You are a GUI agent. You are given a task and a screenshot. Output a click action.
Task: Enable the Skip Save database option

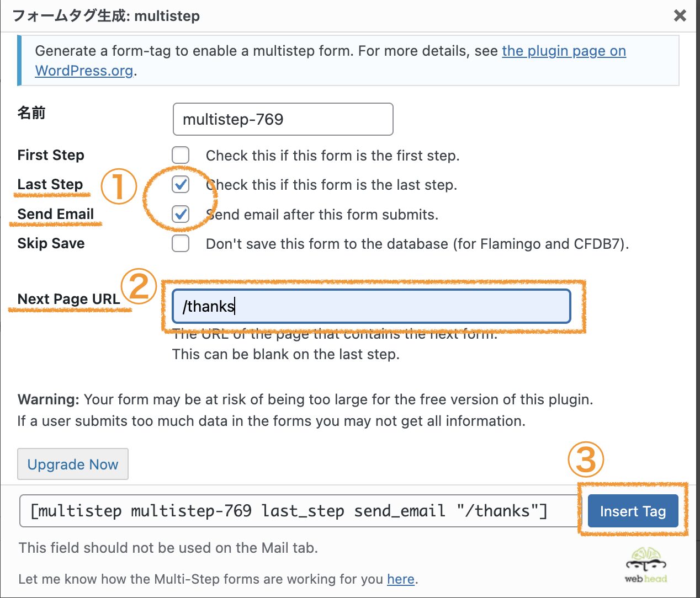181,243
